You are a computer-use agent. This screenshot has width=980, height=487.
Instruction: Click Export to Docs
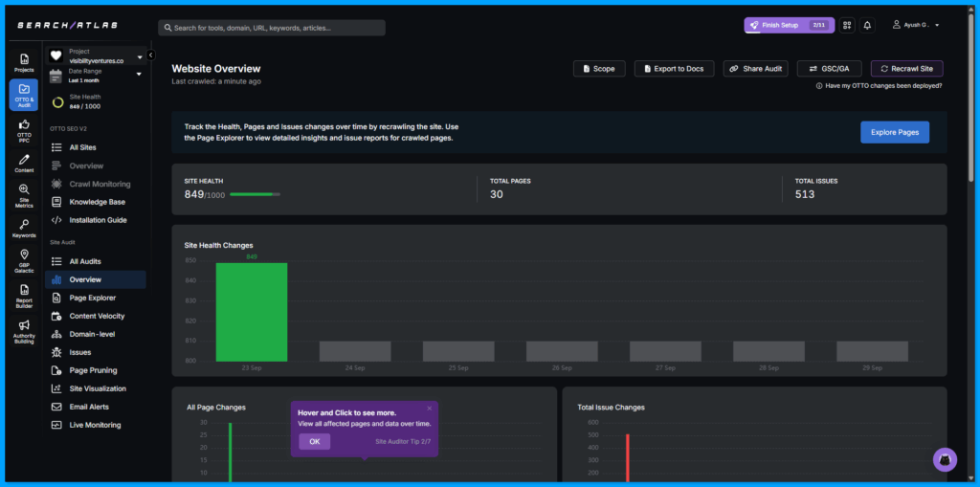674,69
